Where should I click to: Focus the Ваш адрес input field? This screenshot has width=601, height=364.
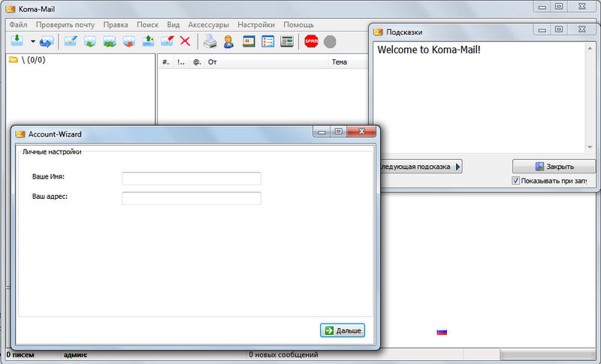point(192,198)
